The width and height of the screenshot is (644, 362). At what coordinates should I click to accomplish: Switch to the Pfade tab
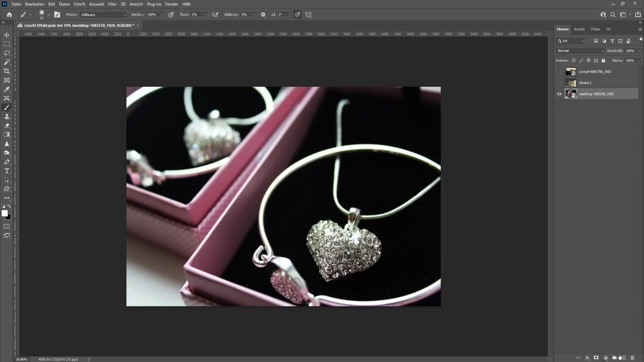click(x=596, y=29)
